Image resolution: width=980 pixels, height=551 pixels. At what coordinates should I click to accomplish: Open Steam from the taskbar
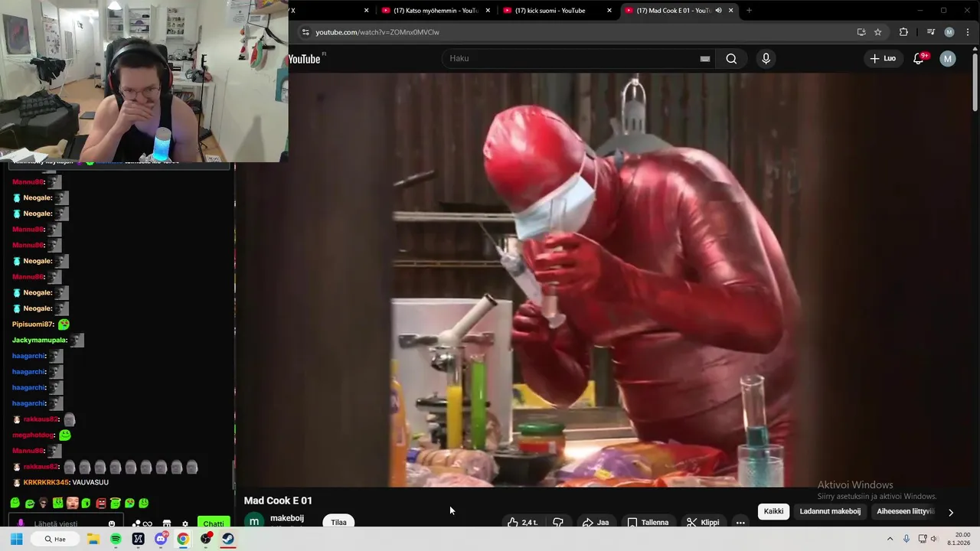pyautogui.click(x=228, y=539)
